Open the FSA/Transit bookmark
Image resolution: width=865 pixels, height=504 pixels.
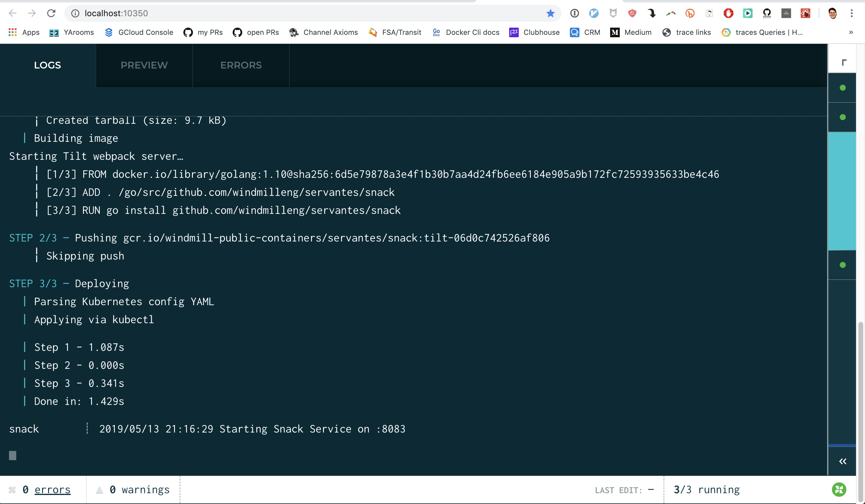[395, 32]
